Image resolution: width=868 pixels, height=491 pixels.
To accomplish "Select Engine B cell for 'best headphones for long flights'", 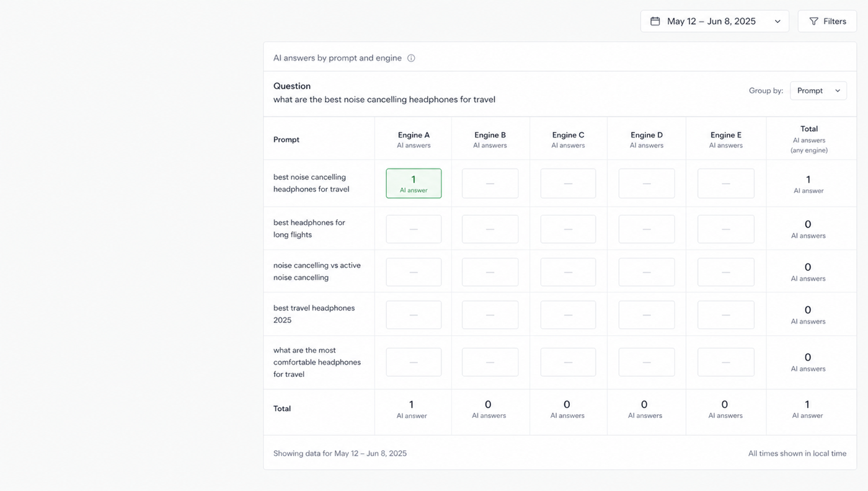I will (490, 229).
